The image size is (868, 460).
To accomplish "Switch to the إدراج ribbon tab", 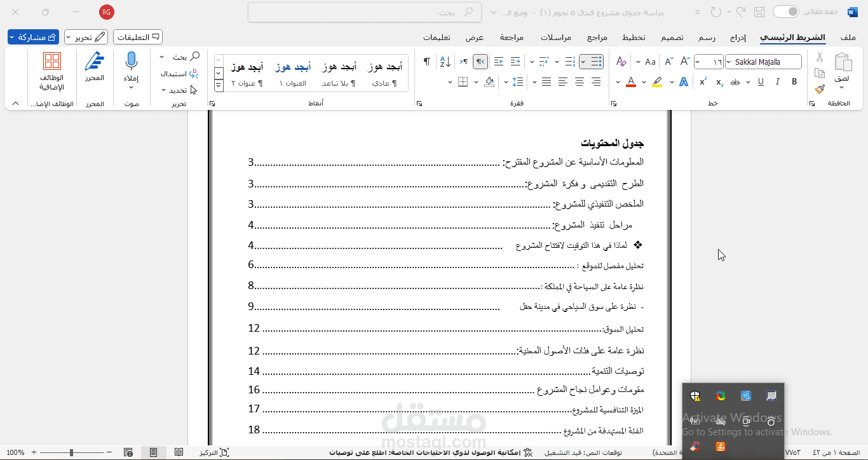I will point(738,37).
